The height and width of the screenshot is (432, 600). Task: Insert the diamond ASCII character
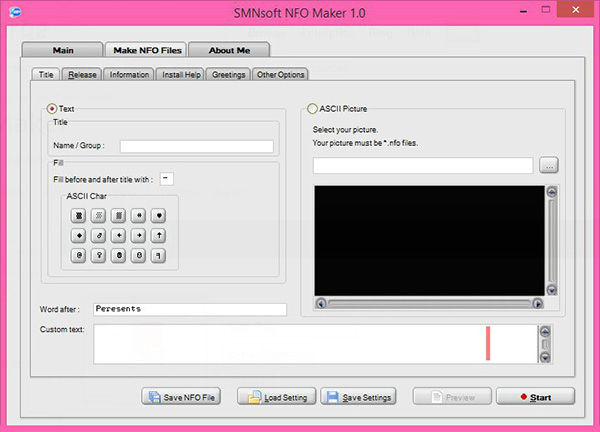[x=78, y=236]
